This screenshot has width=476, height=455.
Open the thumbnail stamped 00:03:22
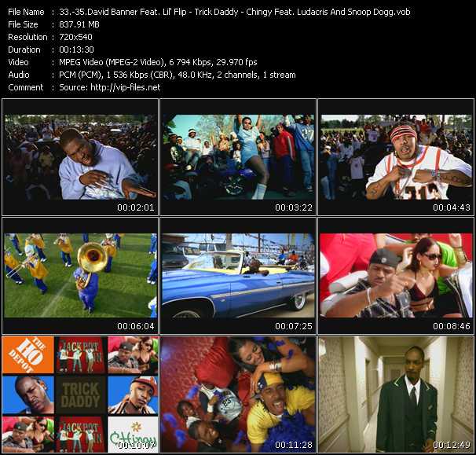238,157
